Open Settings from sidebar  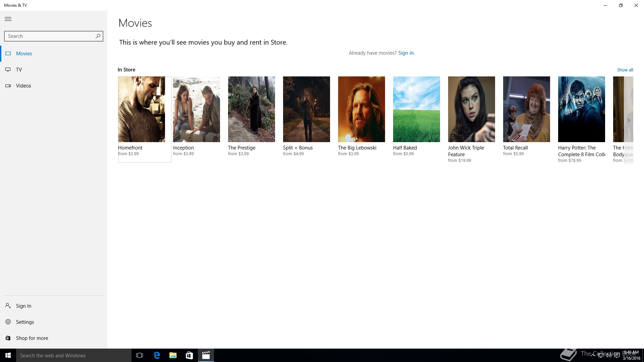[x=54, y=322]
